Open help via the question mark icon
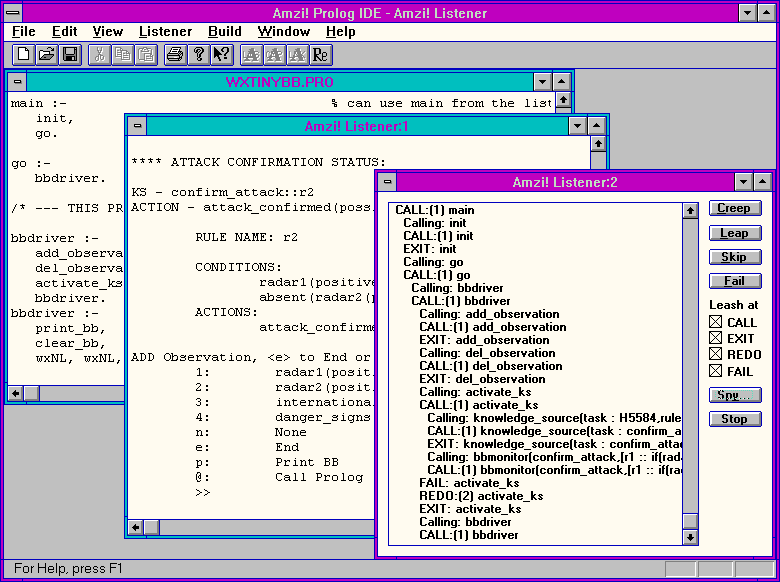The width and height of the screenshot is (780, 582). 199,55
